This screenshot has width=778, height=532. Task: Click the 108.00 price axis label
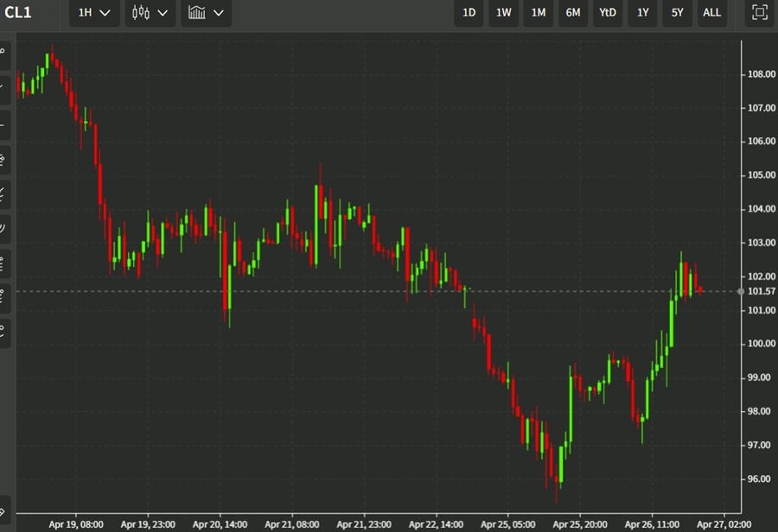pyautogui.click(x=761, y=74)
